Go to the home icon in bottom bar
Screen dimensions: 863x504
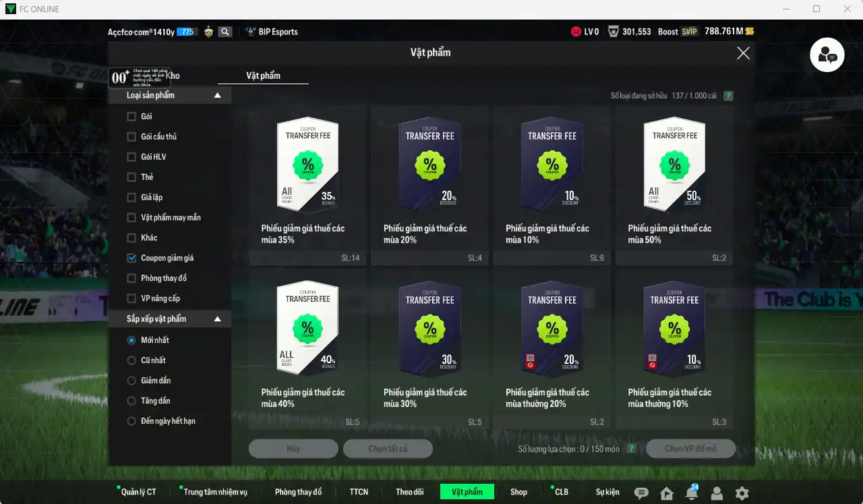tap(667, 493)
